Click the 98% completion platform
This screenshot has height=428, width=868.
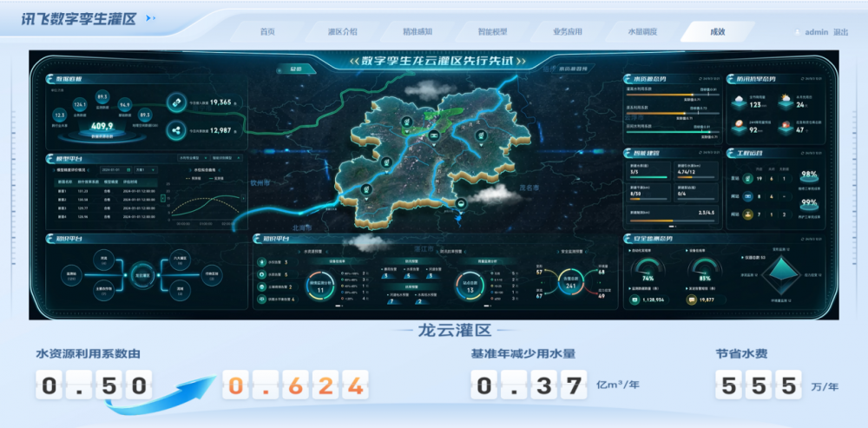(x=809, y=176)
